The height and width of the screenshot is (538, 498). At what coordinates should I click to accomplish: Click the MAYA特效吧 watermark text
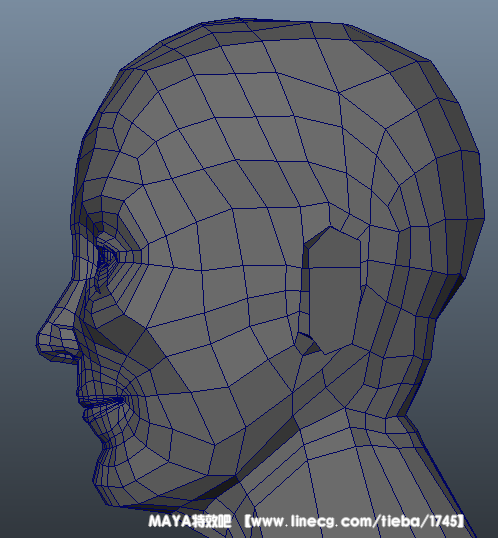point(189,521)
